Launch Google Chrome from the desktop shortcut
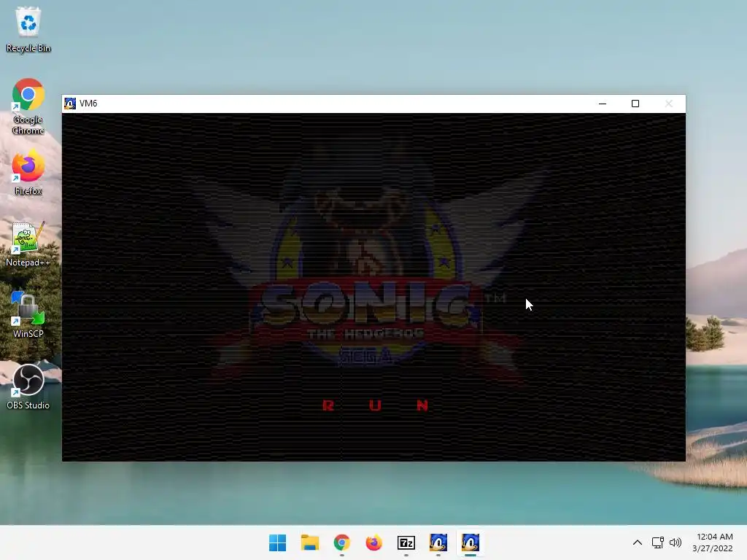The height and width of the screenshot is (560, 747). (28, 106)
